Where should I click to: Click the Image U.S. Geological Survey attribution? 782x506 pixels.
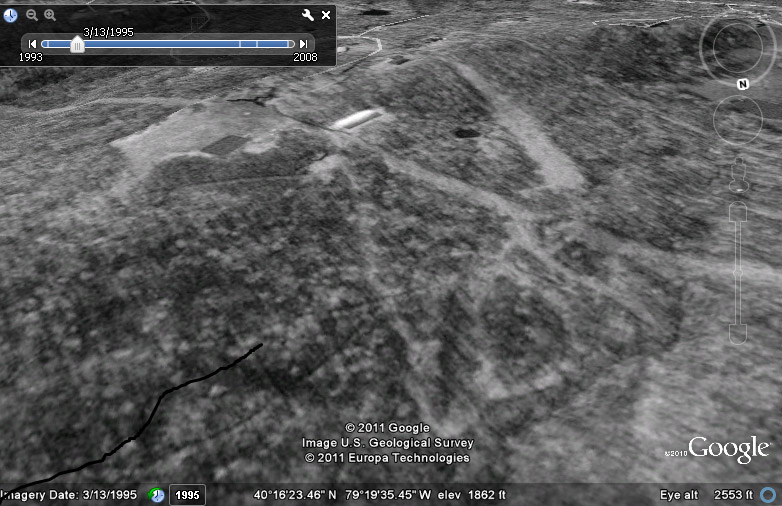[388, 443]
